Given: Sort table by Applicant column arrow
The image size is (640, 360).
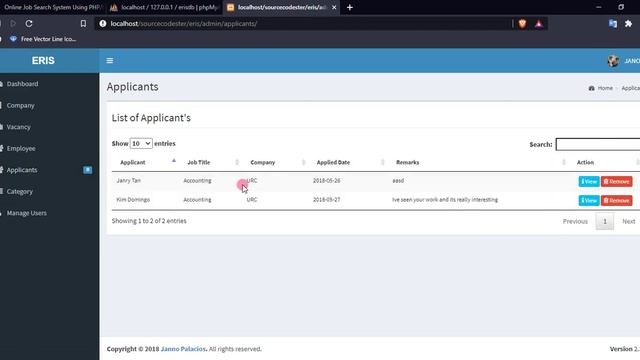Looking at the screenshot, I should (x=174, y=161).
